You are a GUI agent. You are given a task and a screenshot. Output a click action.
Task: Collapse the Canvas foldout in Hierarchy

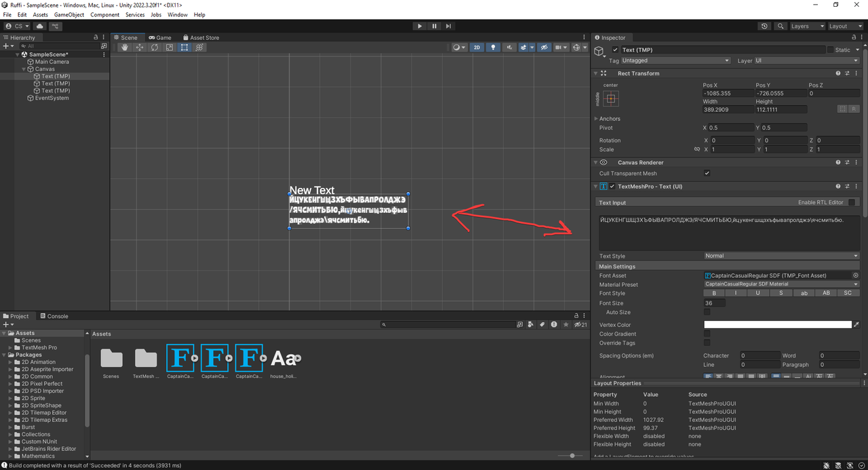pyautogui.click(x=24, y=69)
